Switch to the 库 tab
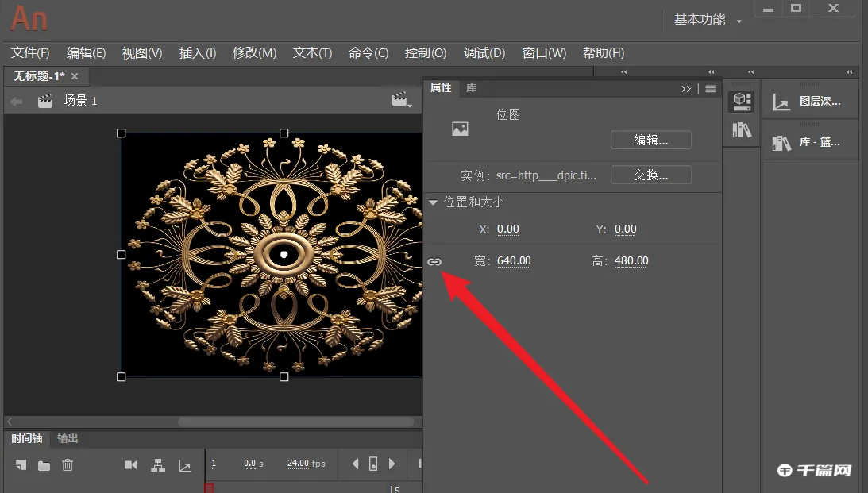This screenshot has height=493, width=868. [x=471, y=88]
